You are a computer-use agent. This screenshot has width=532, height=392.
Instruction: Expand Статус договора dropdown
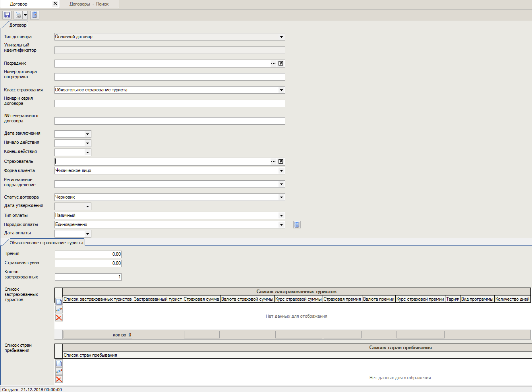281,197
